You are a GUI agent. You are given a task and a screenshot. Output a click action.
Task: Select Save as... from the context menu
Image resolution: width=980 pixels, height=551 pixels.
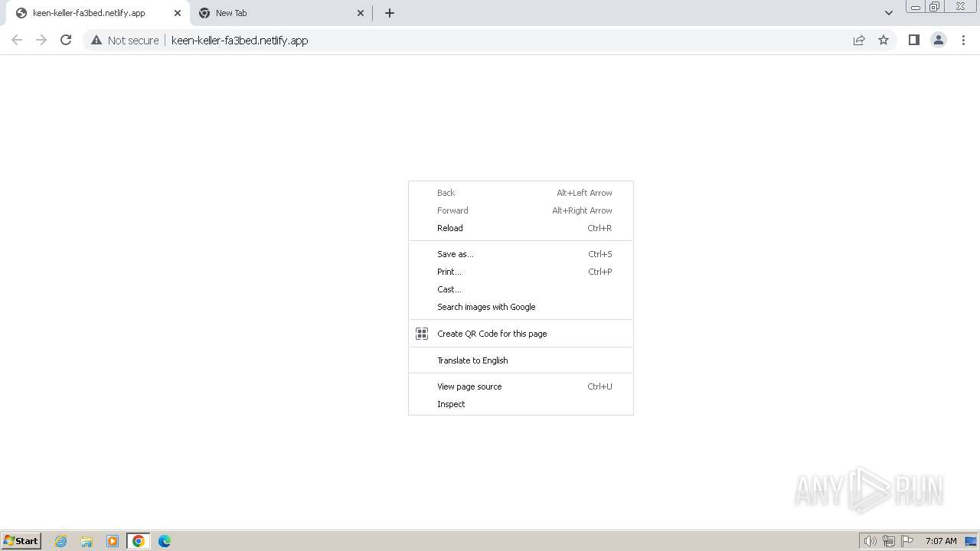521,254
